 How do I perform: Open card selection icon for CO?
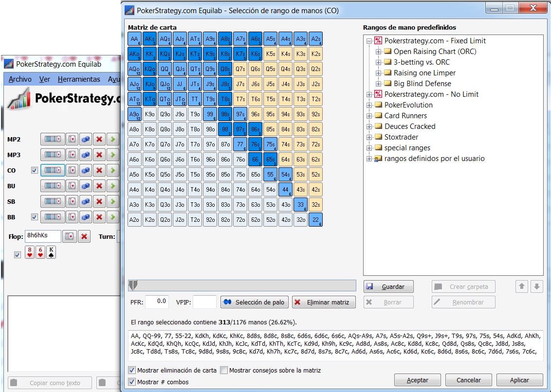click(72, 170)
